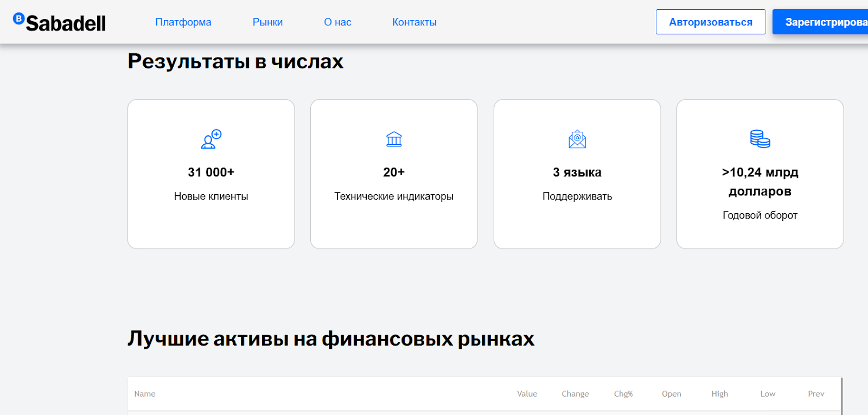This screenshot has height=415, width=868.
Task: Sort table by Low column
Action: click(768, 394)
